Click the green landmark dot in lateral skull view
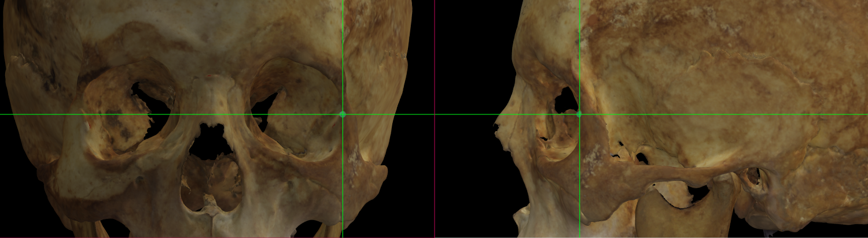 click(579, 114)
